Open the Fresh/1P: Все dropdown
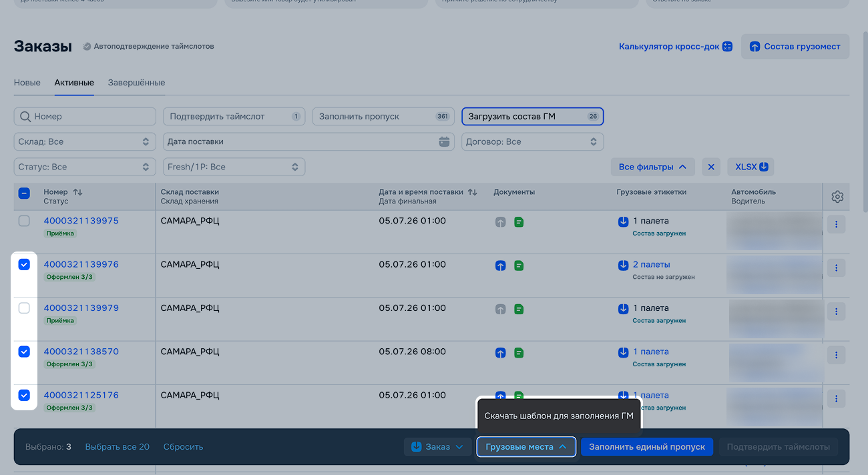The image size is (868, 475). coord(234,167)
